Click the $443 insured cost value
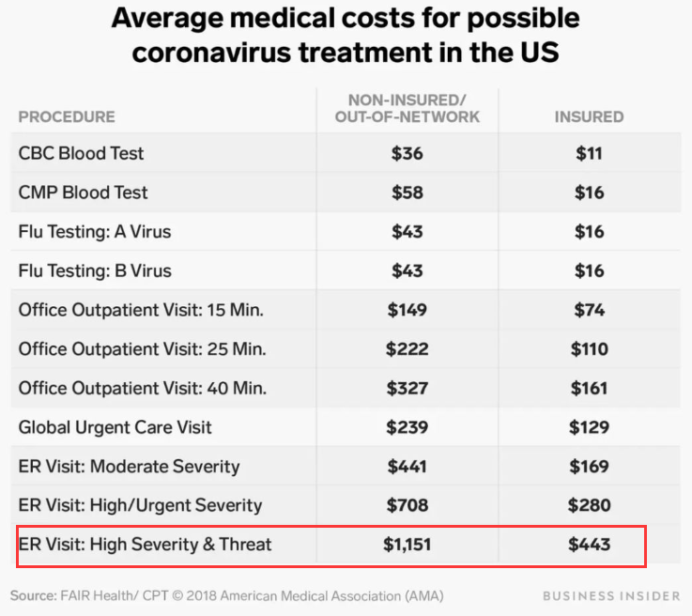Image resolution: width=692 pixels, height=616 pixels. (x=589, y=545)
